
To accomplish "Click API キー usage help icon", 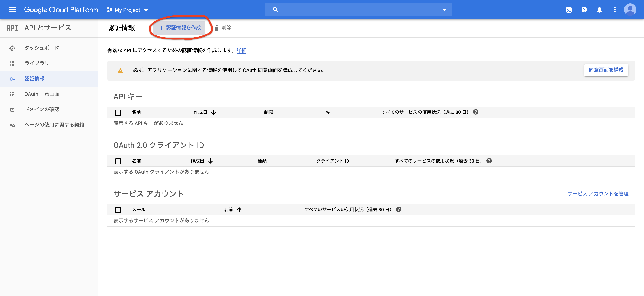I will [x=476, y=112].
